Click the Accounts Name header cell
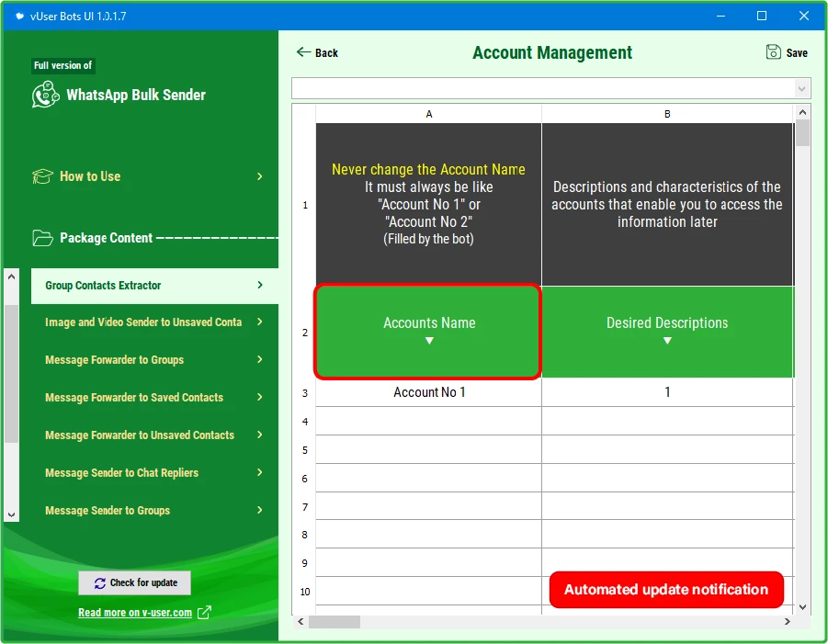828x644 pixels. 427,332
